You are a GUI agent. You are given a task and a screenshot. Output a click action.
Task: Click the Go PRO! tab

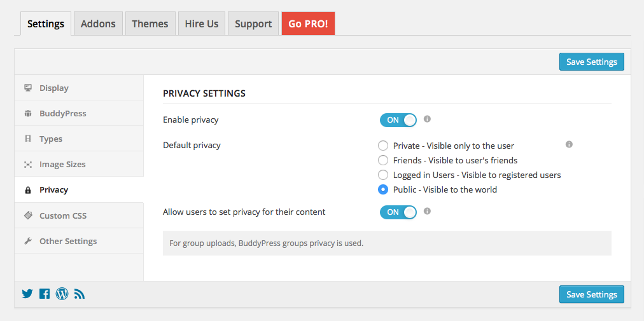point(308,24)
